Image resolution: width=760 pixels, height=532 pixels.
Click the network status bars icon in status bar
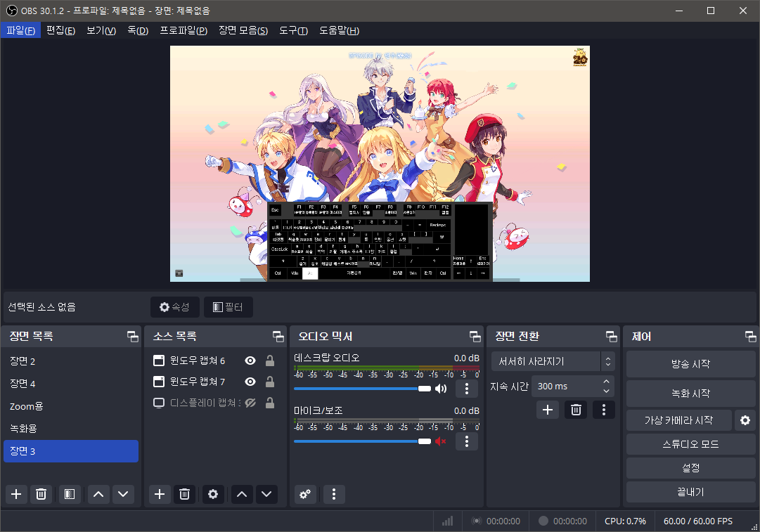click(x=447, y=521)
